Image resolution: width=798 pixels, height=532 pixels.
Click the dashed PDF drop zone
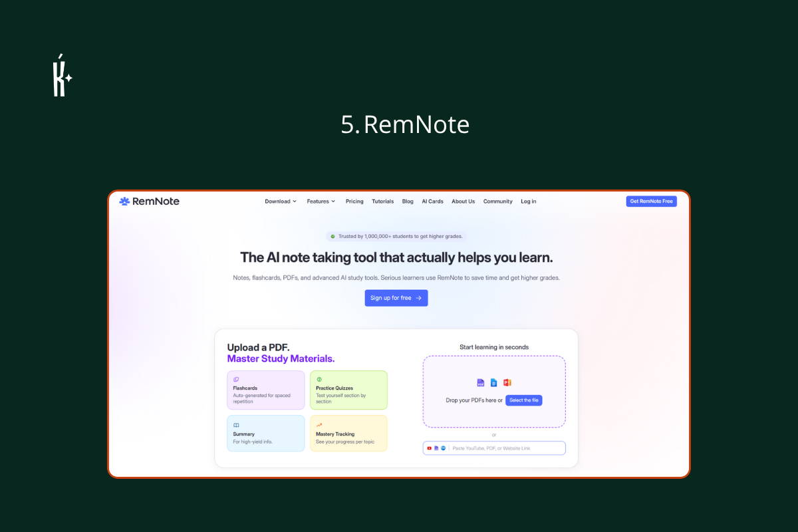pyautogui.click(x=494, y=392)
